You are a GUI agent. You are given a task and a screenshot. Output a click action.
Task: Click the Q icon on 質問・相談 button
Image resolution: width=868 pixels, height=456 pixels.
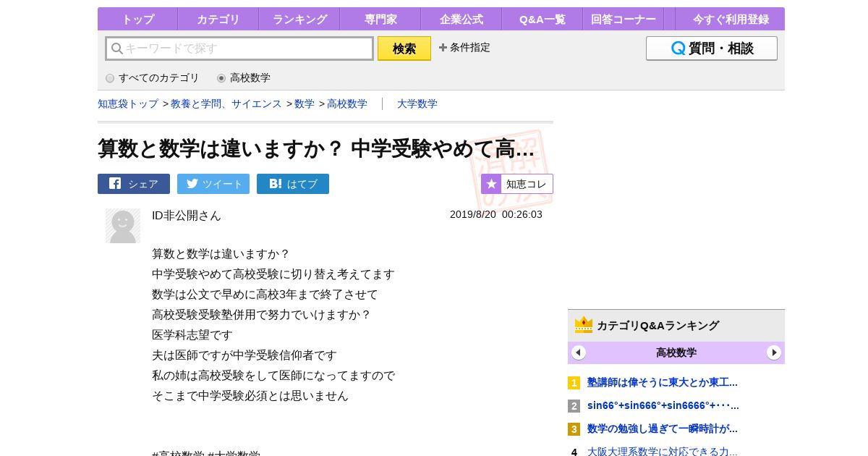click(x=678, y=48)
